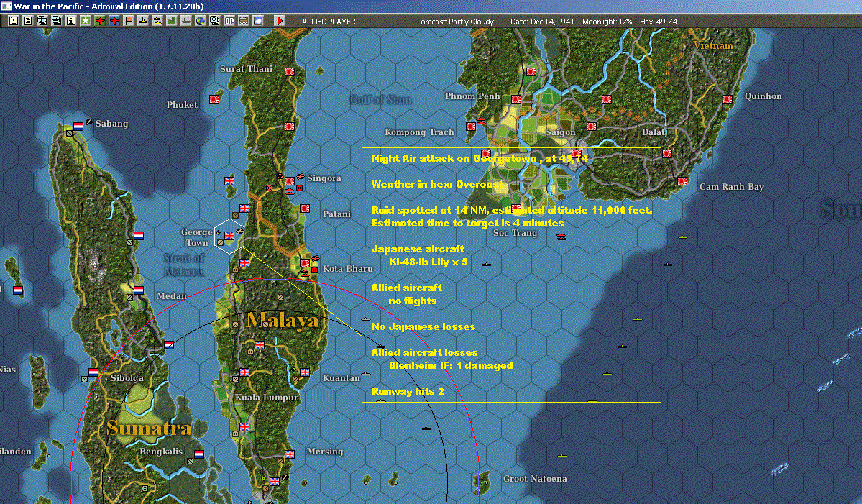The height and width of the screenshot is (504, 862).
Task: Click the 'Strait of Malacca' map label
Action: (x=183, y=265)
